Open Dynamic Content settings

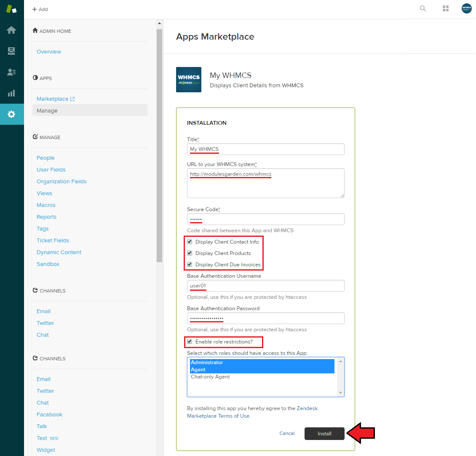coord(59,252)
